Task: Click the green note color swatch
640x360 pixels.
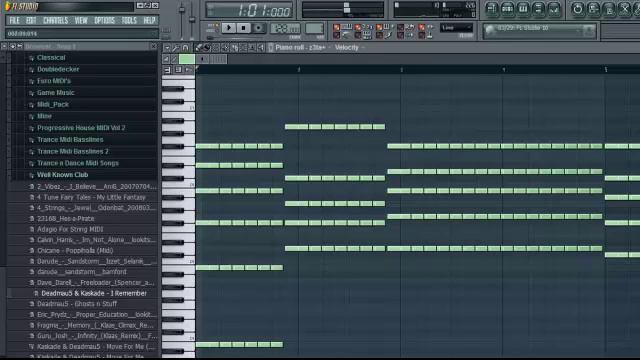Action: coord(187,59)
